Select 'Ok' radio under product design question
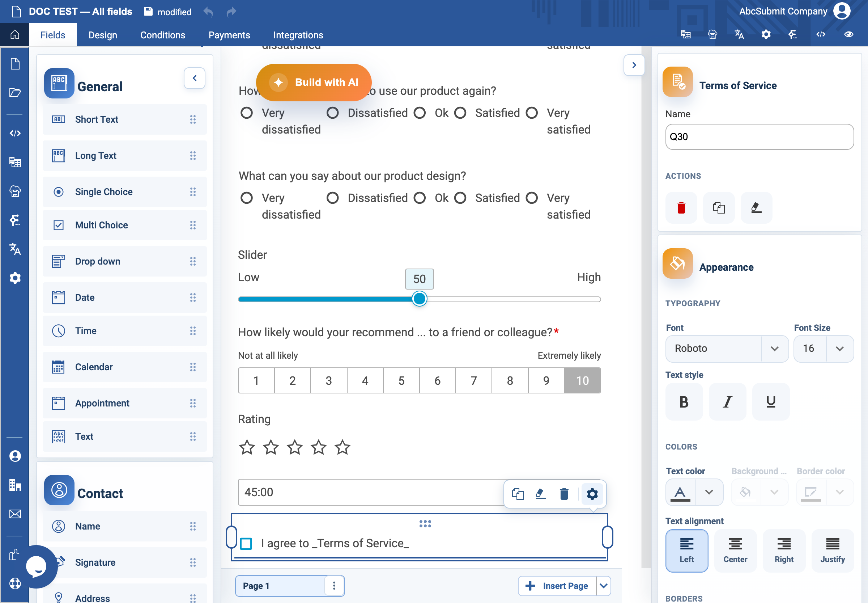 (419, 198)
